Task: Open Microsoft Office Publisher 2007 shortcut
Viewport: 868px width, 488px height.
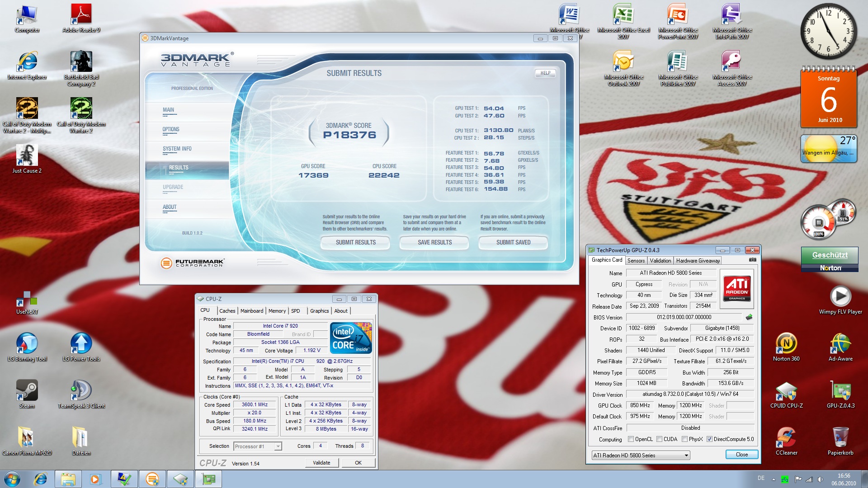Action: tap(678, 69)
